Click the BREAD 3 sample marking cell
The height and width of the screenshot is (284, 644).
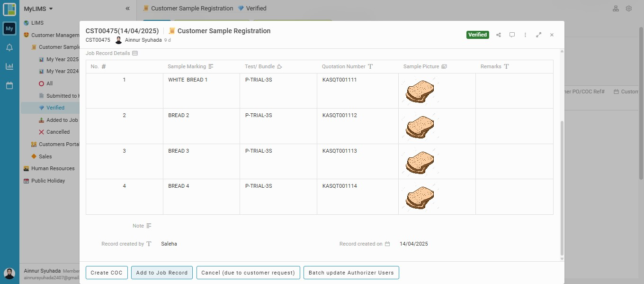click(201, 161)
